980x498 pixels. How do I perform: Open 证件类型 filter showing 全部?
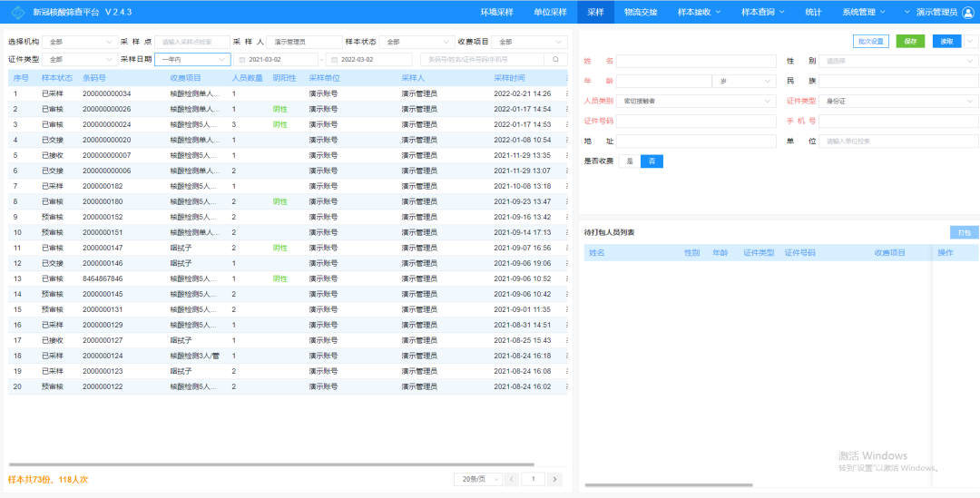(x=79, y=59)
